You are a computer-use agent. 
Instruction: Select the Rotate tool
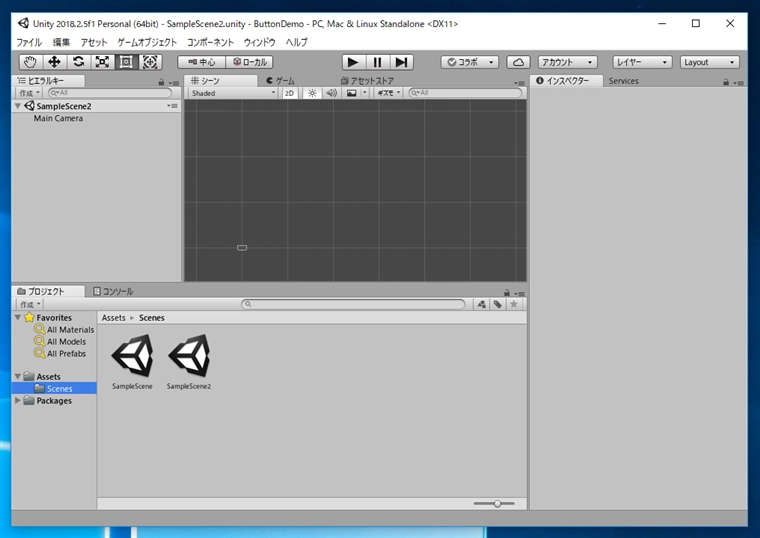click(x=78, y=62)
